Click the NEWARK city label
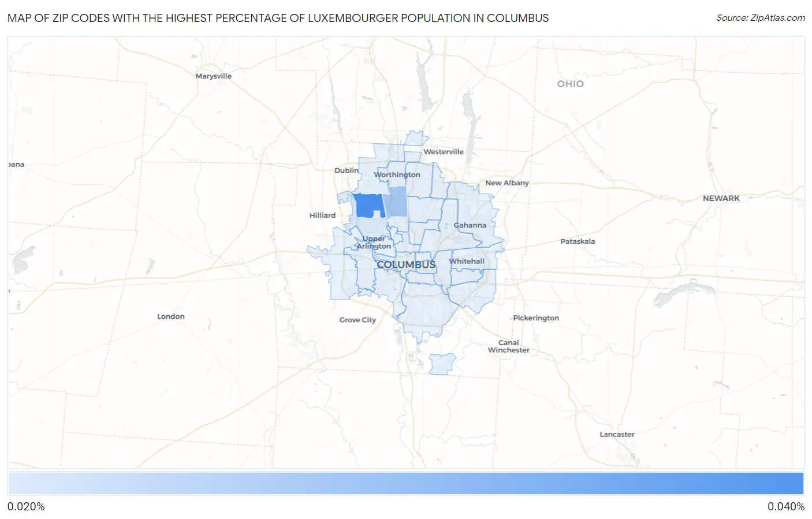 coord(721,198)
